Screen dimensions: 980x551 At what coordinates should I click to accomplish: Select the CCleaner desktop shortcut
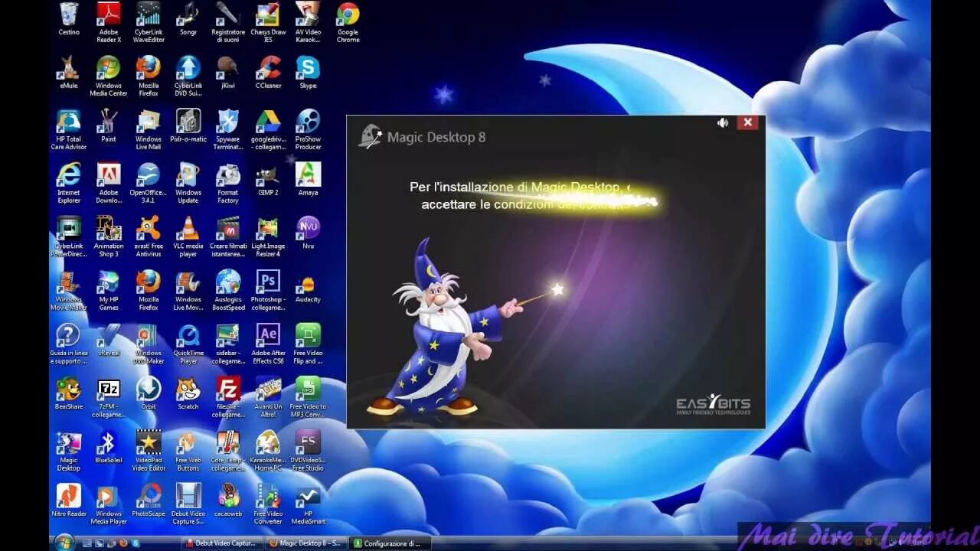tap(268, 72)
